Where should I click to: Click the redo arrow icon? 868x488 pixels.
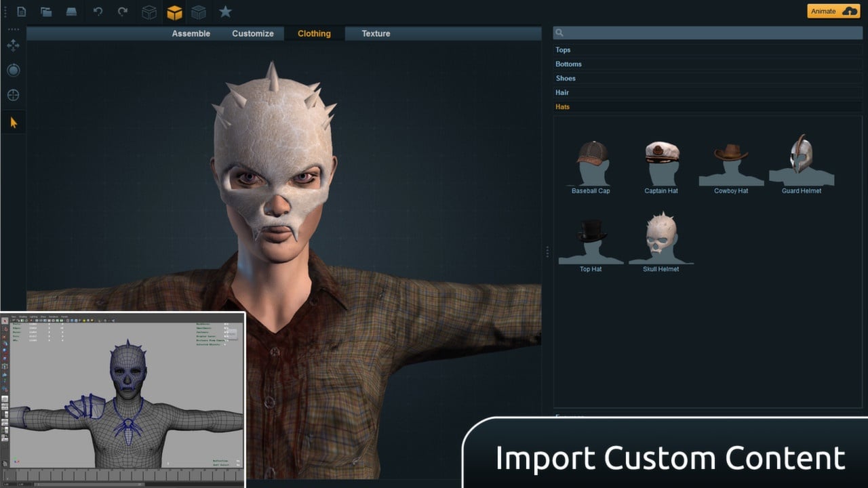point(123,12)
